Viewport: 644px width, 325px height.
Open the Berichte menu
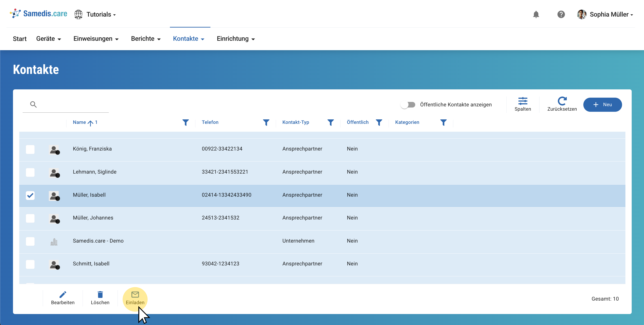point(146,39)
